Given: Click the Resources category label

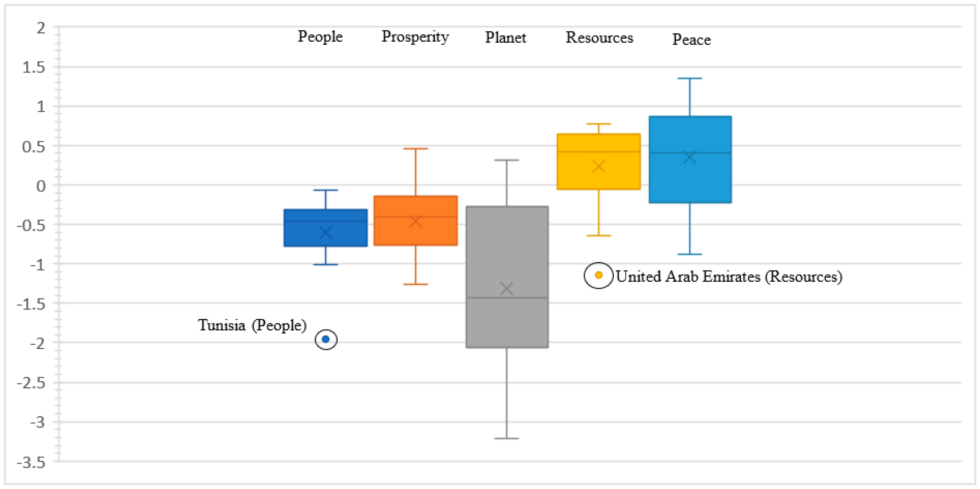Looking at the screenshot, I should point(599,37).
